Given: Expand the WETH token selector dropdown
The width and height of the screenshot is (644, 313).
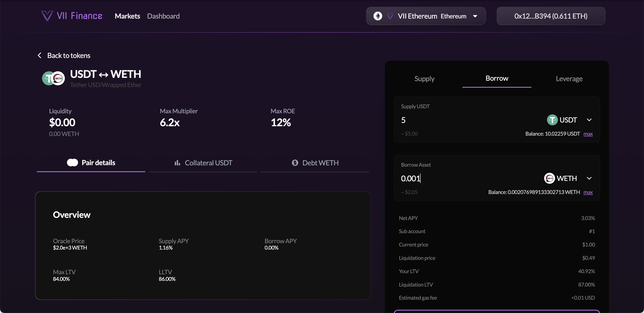Looking at the screenshot, I should pyautogui.click(x=589, y=178).
